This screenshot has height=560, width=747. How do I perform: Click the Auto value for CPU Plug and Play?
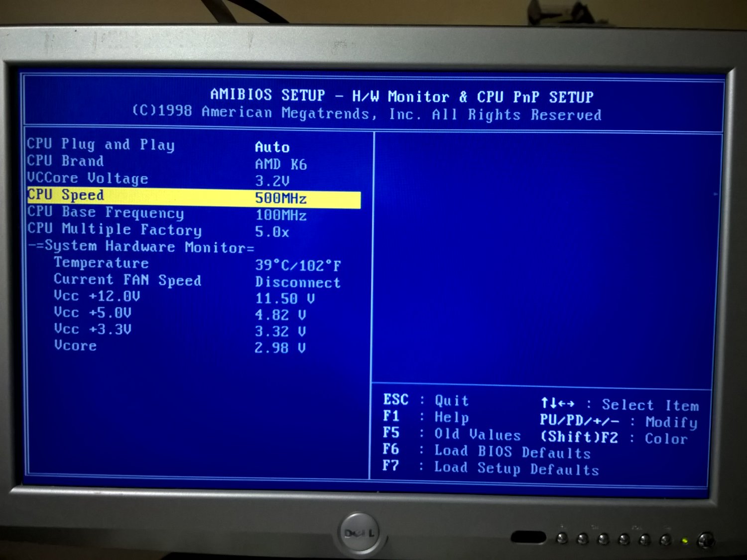point(271,147)
